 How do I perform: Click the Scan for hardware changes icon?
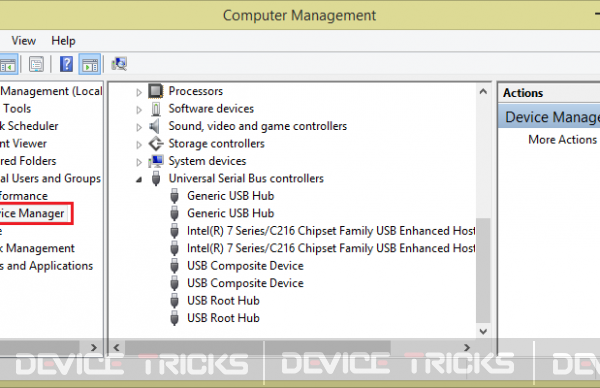tap(119, 64)
